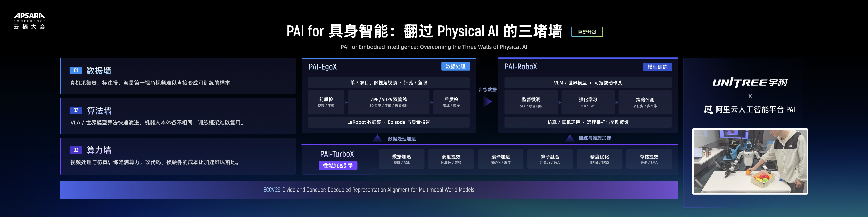Select the 算子融合 card
868x217 pixels.
[x=550, y=159]
